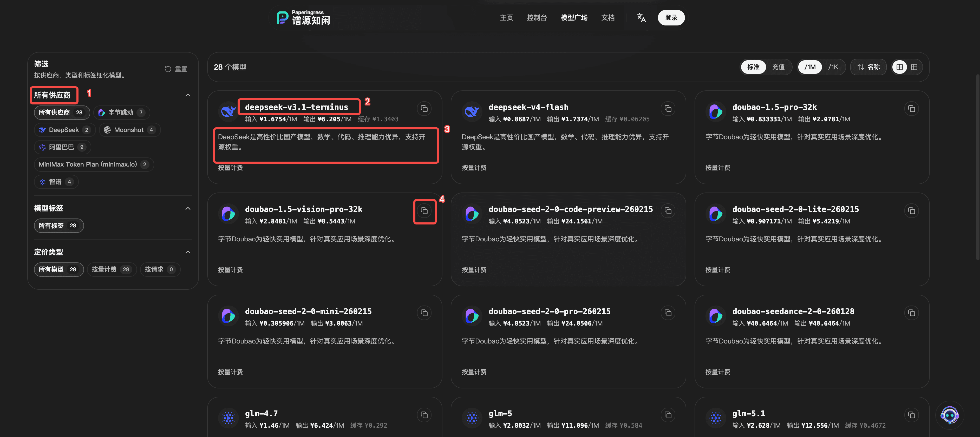Open deepseek-v4-flash model title
The width and height of the screenshot is (980, 437).
pyautogui.click(x=528, y=107)
